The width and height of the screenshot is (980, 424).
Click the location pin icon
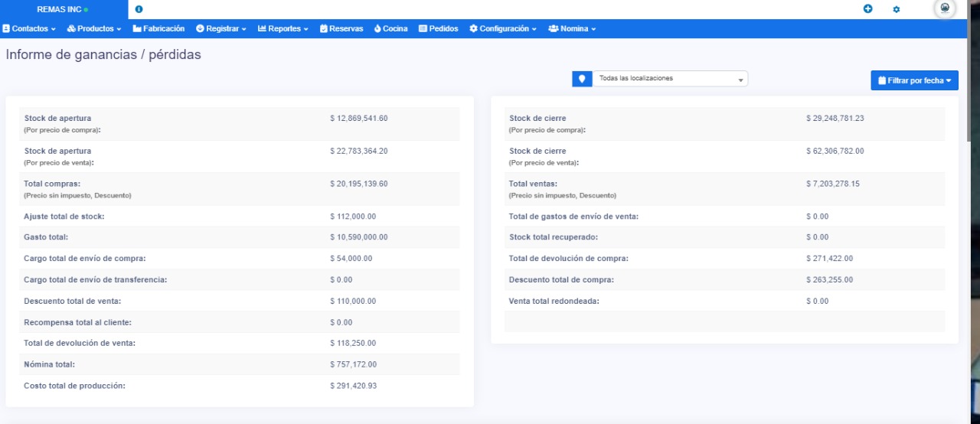coord(582,78)
